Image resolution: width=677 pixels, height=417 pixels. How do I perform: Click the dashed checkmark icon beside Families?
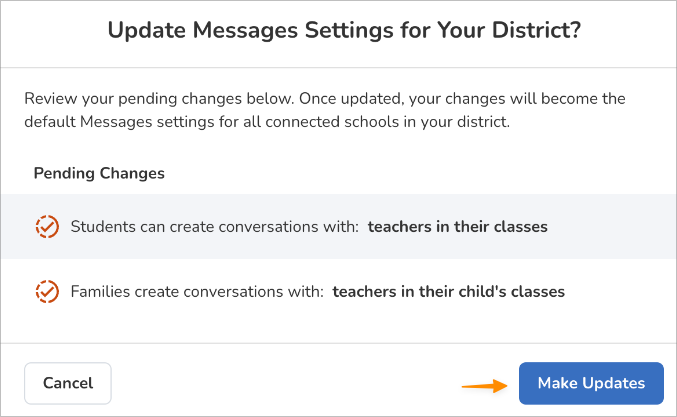pos(46,292)
